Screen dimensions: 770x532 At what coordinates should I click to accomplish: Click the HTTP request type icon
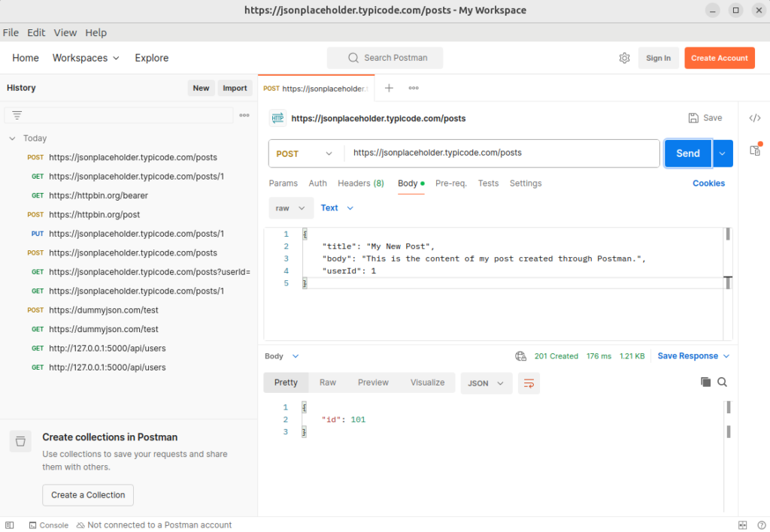coord(277,118)
